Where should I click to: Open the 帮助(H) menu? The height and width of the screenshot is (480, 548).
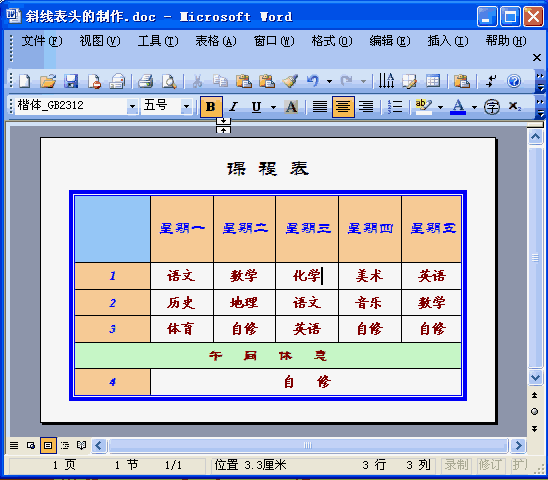(506, 41)
